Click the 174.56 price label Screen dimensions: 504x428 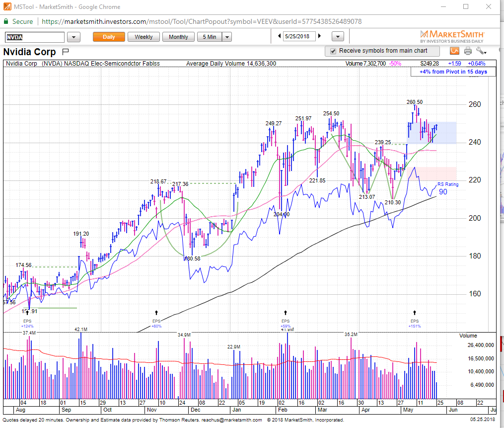click(24, 265)
